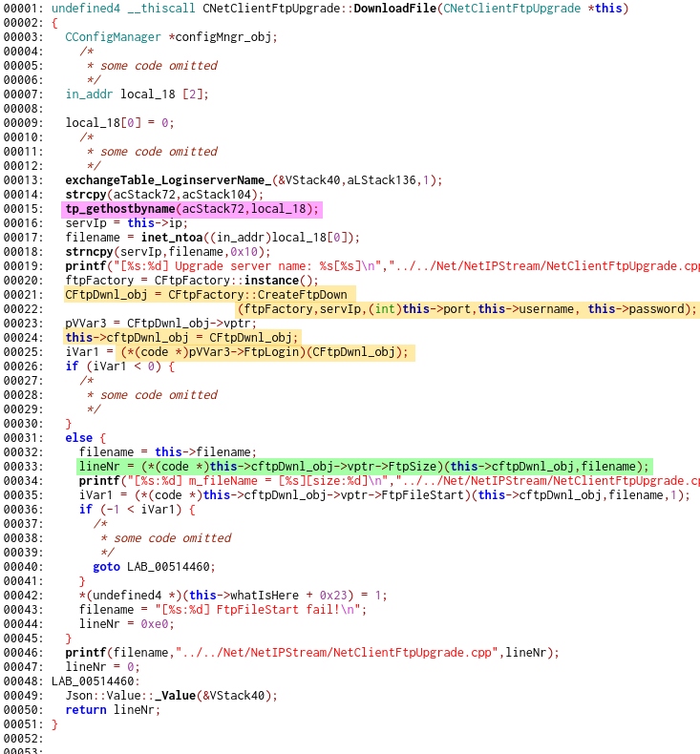Screen dimensions: 700x754
Task: Click FtpLogin call on line 25
Action: 271,352
